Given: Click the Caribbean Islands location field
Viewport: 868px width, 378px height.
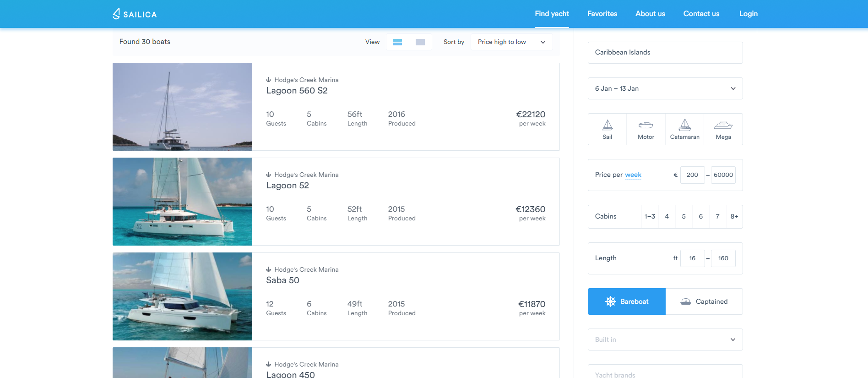Looking at the screenshot, I should tap(665, 53).
